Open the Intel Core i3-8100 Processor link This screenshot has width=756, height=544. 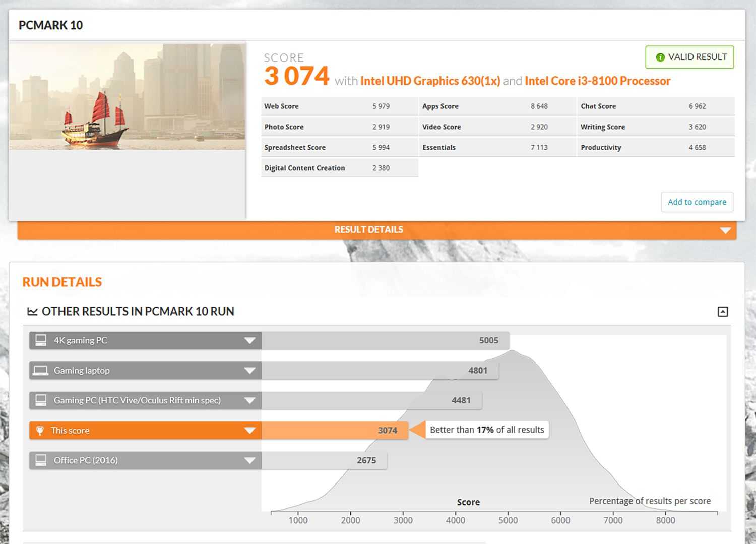point(597,81)
